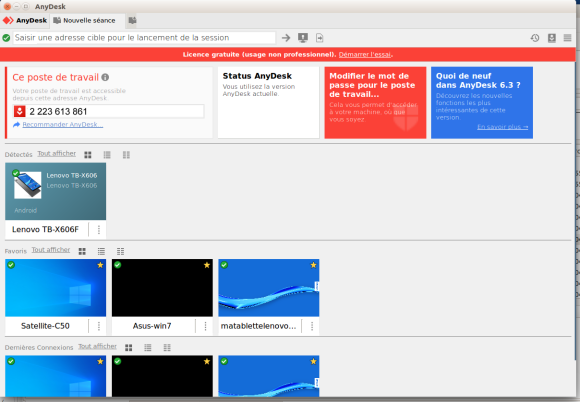Image resolution: width=580 pixels, height=402 pixels.
Task: Open options menu for Lenovo TB-X606F
Action: coord(98,230)
